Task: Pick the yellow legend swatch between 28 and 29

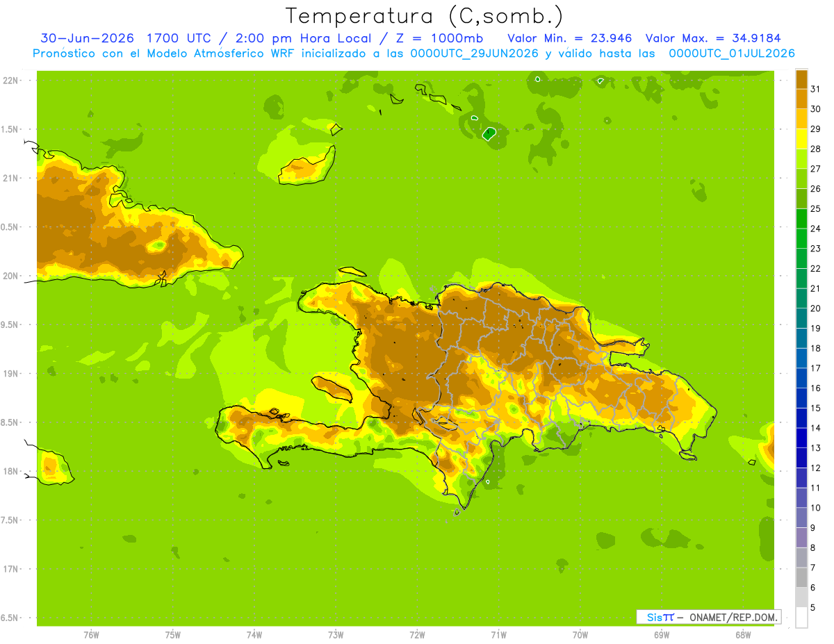Action: coord(801,139)
